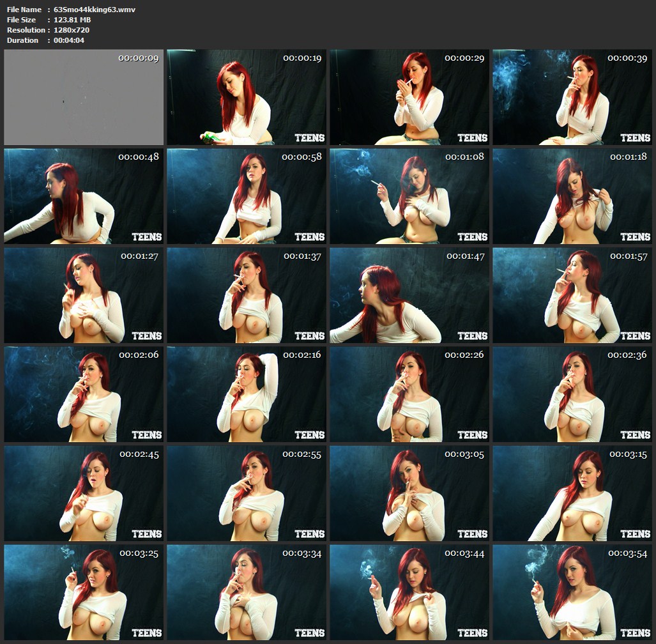Click the thumbnail at 00:03:05
The image size is (656, 644).
409,493
